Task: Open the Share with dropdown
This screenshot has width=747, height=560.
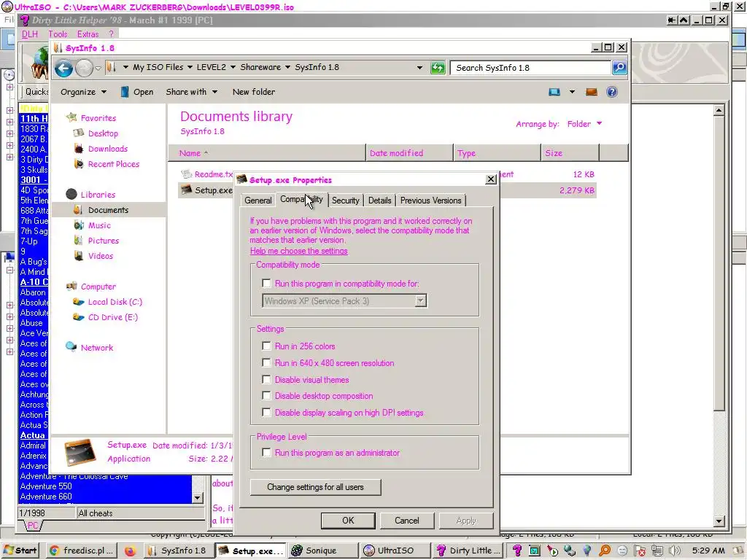Action: 192,92
